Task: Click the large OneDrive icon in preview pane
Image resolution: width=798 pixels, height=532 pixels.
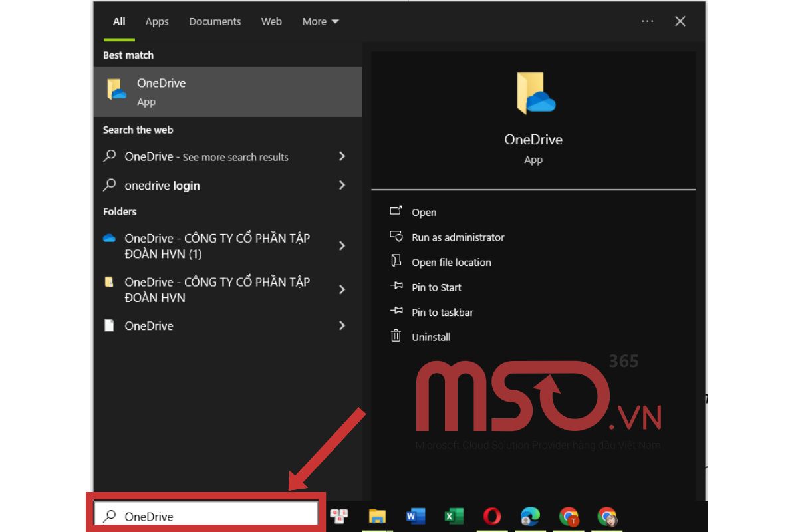Action: 535,94
